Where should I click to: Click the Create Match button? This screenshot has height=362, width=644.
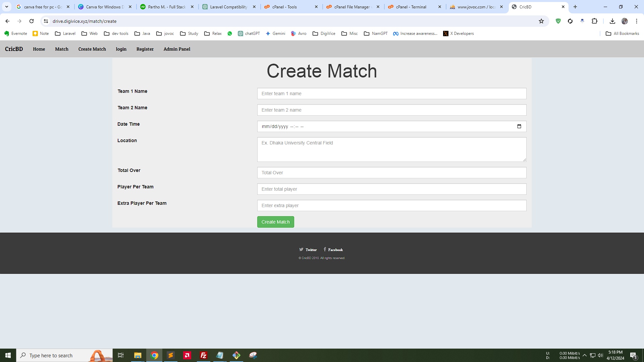pyautogui.click(x=275, y=222)
